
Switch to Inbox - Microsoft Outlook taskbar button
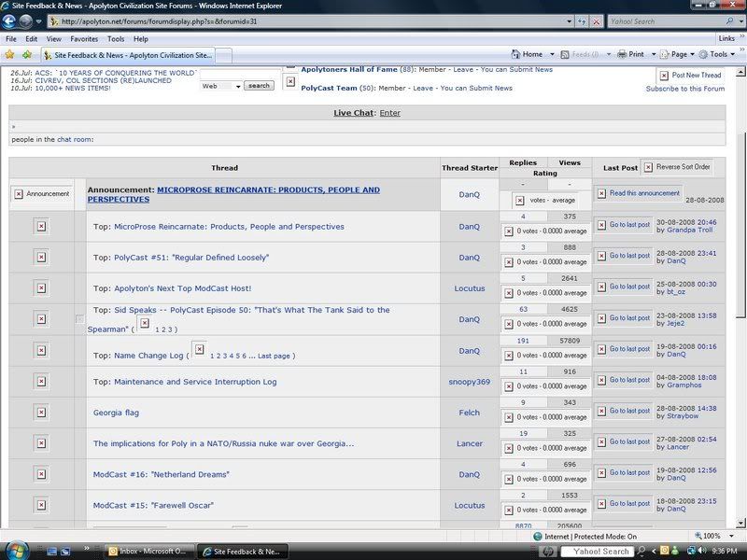click(148, 551)
